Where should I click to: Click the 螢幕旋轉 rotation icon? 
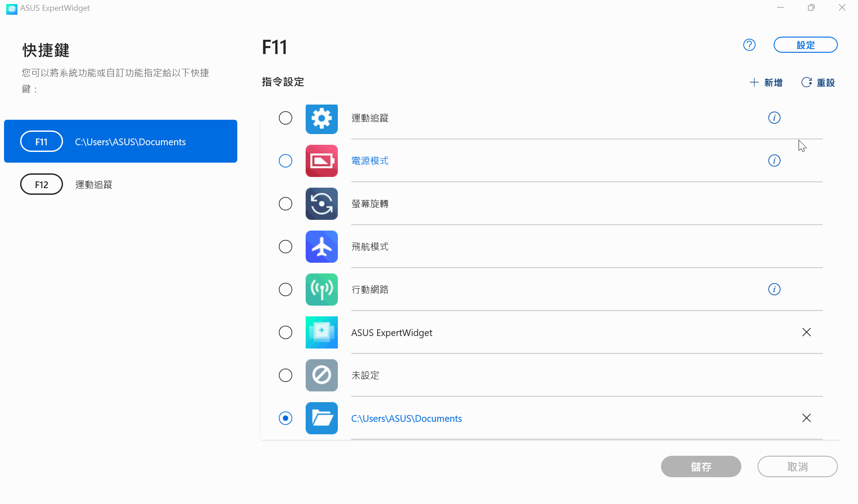coord(322,204)
